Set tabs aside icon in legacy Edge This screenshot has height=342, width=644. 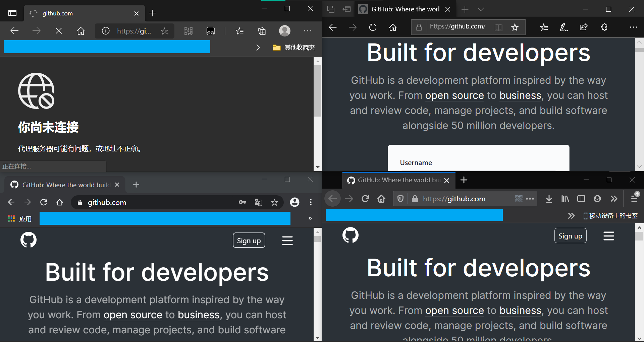click(x=346, y=9)
